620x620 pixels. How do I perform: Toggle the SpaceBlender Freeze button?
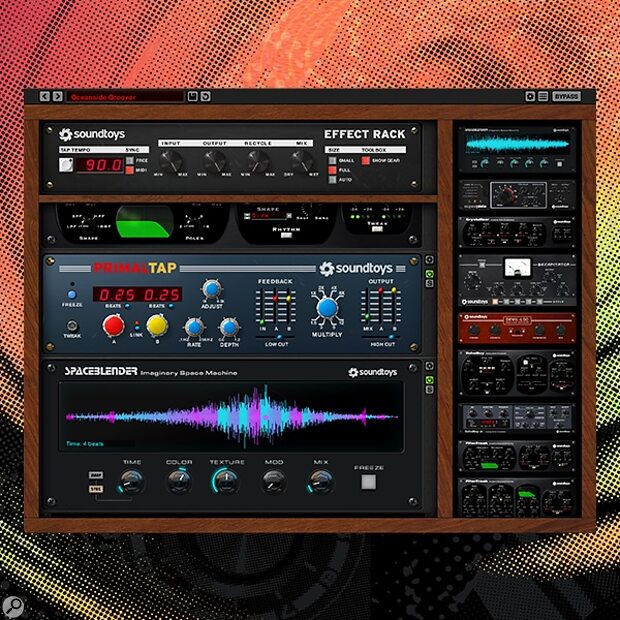tap(369, 482)
